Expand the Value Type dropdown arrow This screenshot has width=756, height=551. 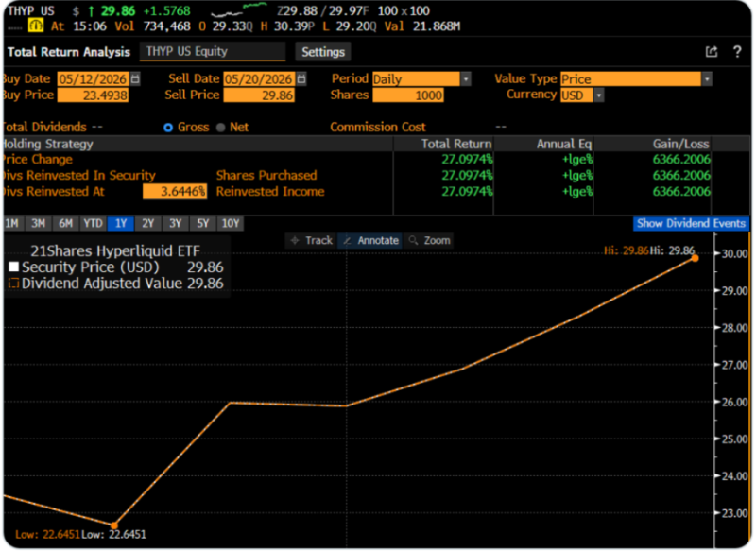(x=706, y=79)
